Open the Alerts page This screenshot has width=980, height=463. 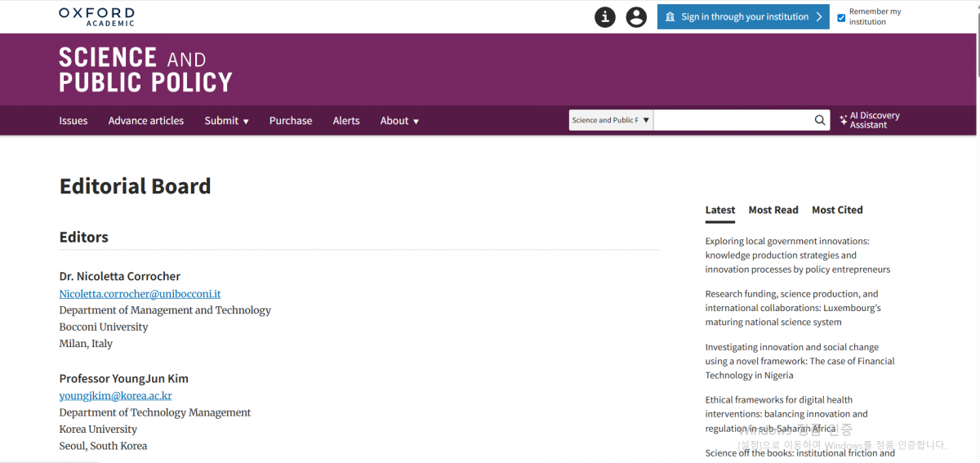click(346, 121)
